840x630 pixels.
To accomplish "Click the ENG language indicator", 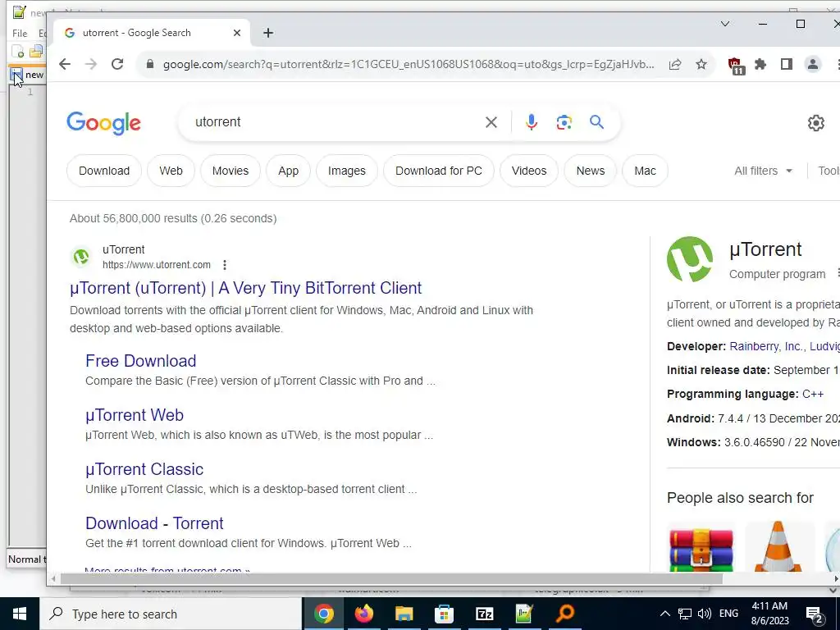I will 728,614.
